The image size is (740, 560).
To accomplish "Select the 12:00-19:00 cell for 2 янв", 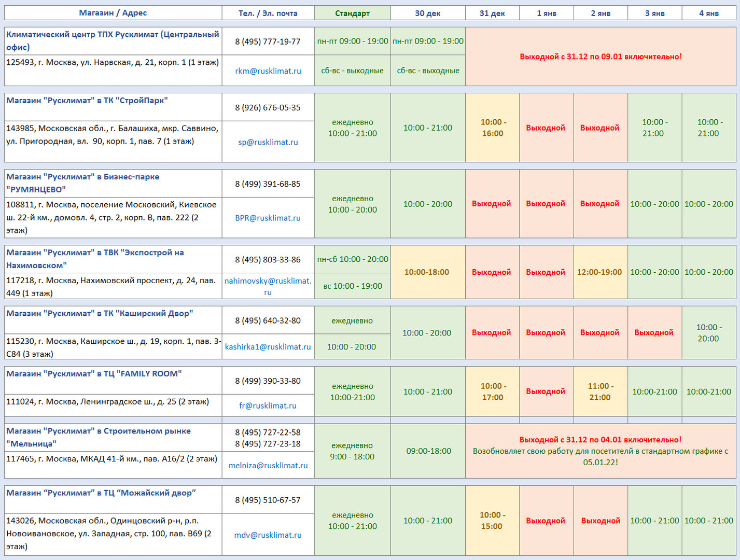I will [599, 272].
